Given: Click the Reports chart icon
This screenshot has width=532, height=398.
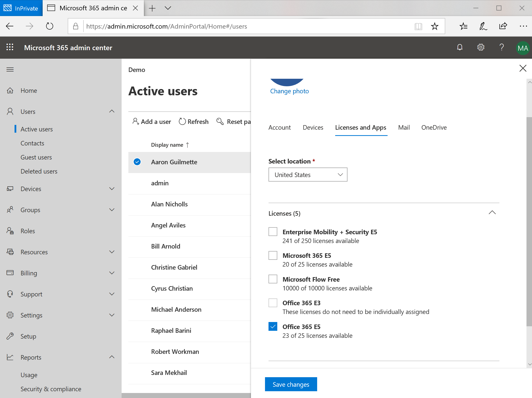Looking at the screenshot, I should [10, 357].
